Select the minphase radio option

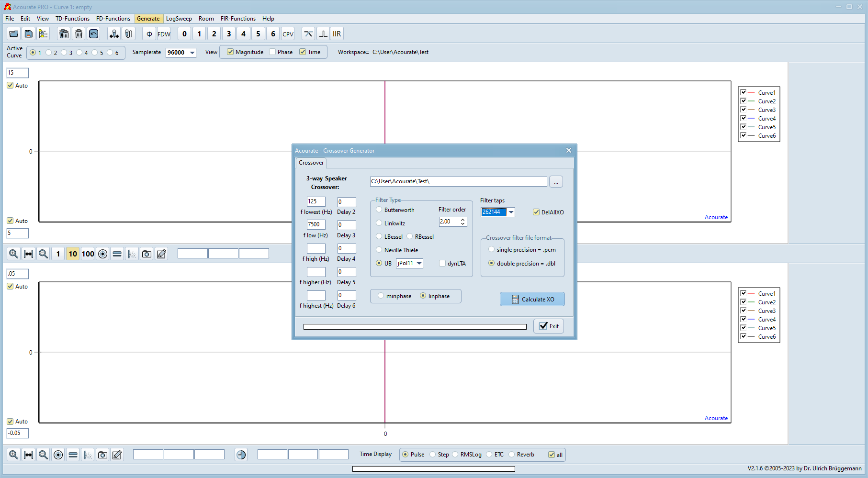381,296
